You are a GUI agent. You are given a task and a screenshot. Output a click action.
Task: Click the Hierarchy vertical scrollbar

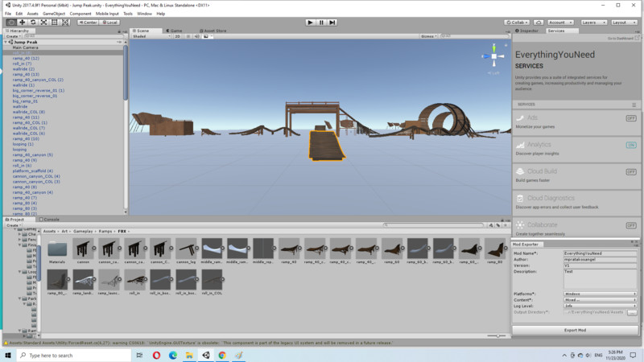[126, 72]
